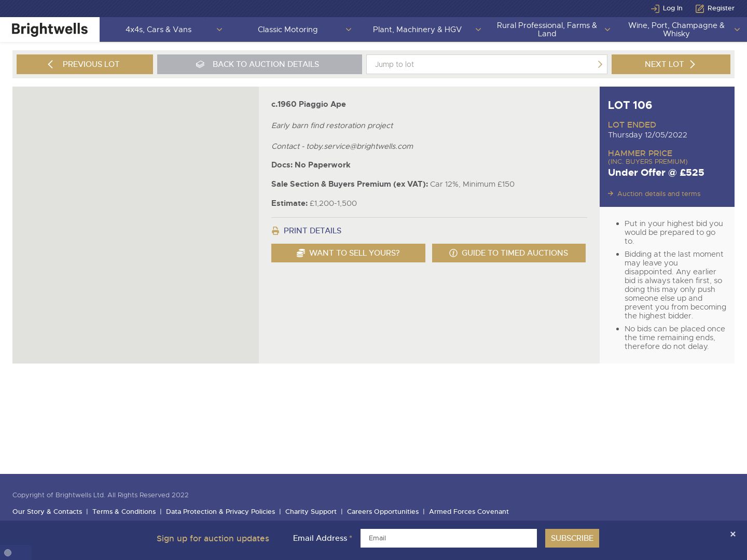Screen dimensions: 747x560
Task: Open the Classic Motoring menu
Action: [x=287, y=30]
